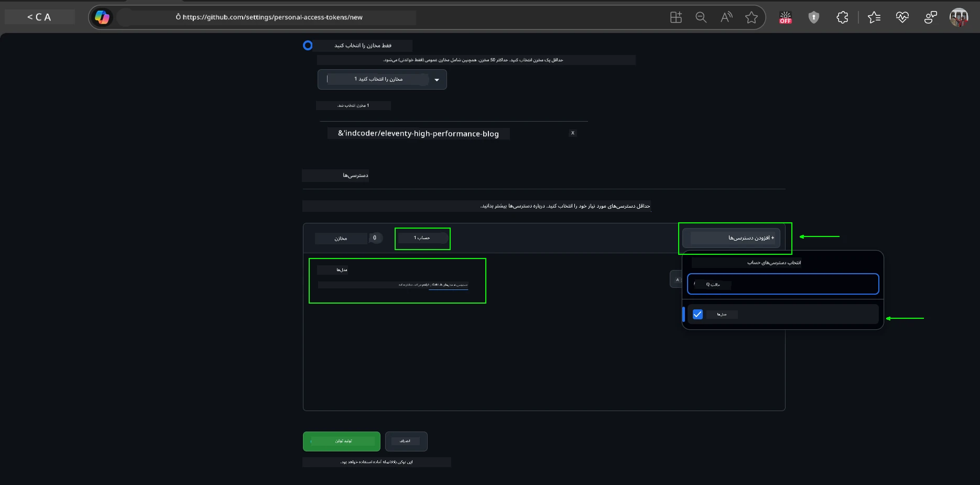The height and width of the screenshot is (485, 980).
Task: Uncheck the Models permission checkbox
Action: pos(698,314)
